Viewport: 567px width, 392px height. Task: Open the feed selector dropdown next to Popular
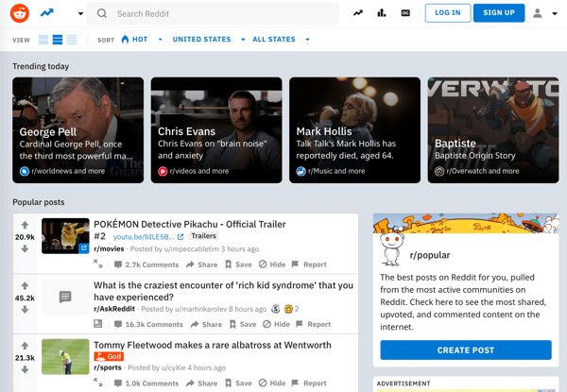(x=80, y=14)
